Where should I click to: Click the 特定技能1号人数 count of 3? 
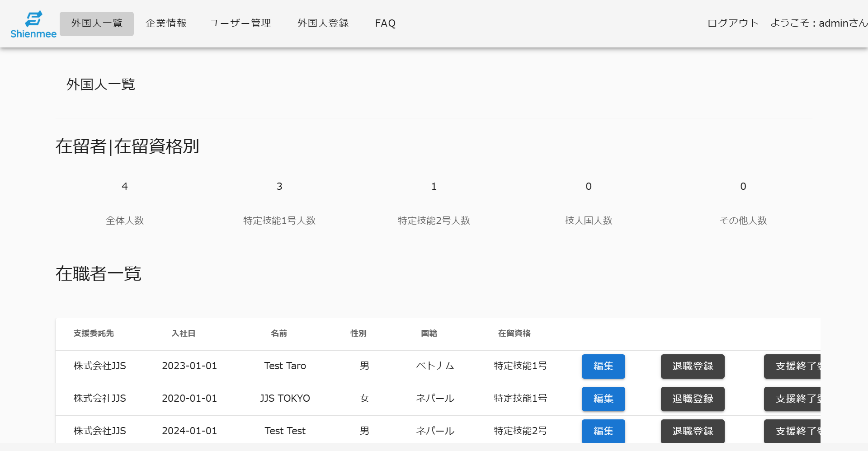pos(279,187)
